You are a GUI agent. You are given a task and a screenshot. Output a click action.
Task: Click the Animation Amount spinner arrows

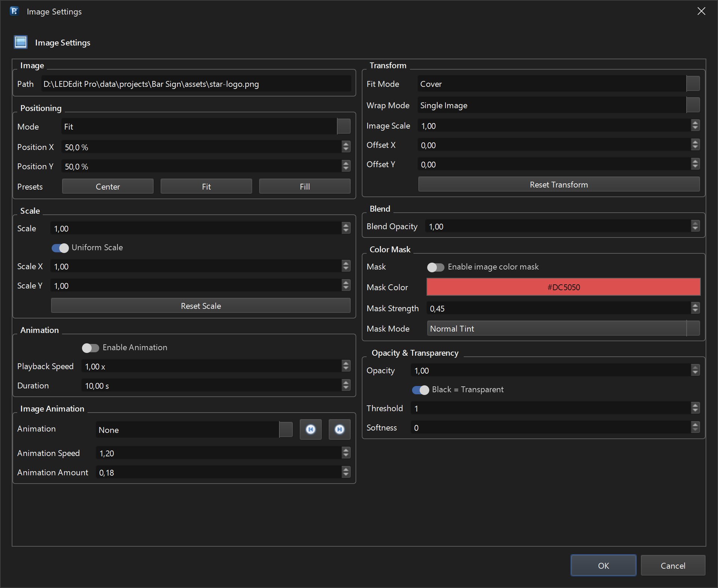coord(346,472)
